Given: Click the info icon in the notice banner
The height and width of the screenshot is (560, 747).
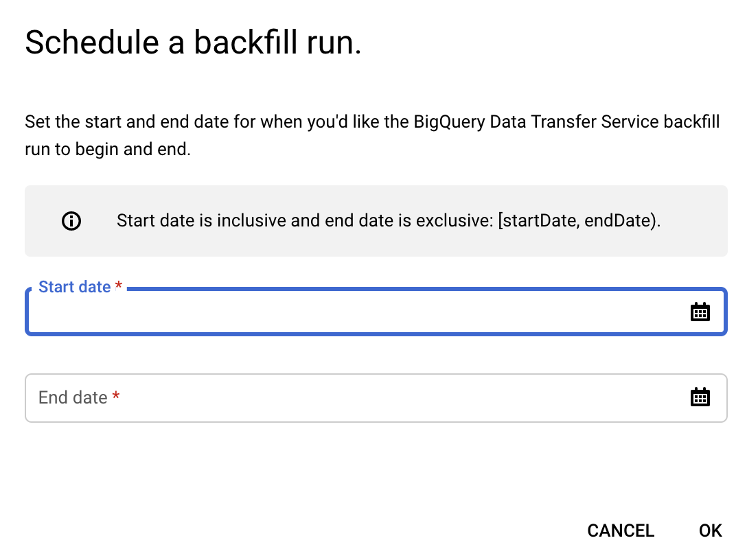Looking at the screenshot, I should pos(71,220).
